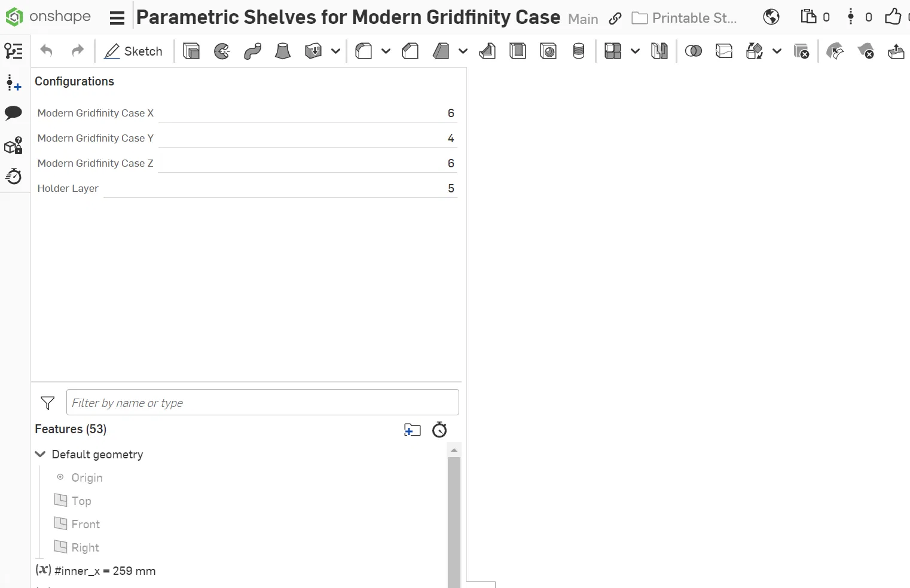Open the insert-features icon in left sidebar

point(13,82)
